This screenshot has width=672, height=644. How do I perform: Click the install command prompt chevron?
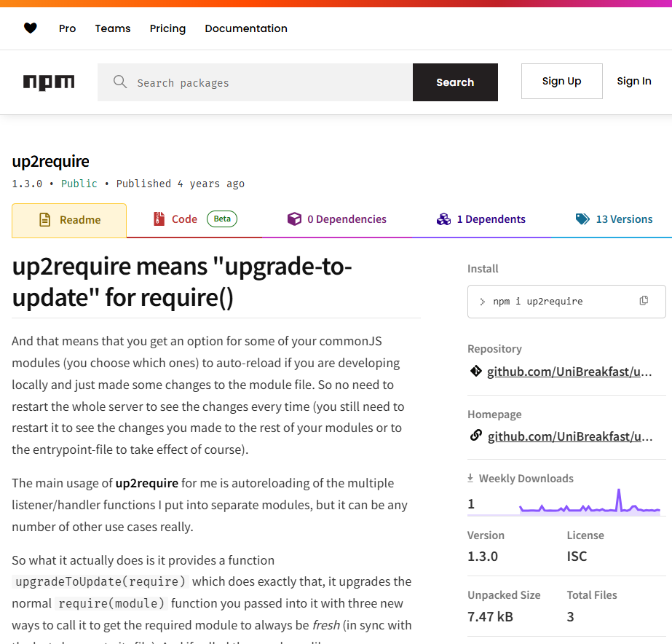click(483, 302)
